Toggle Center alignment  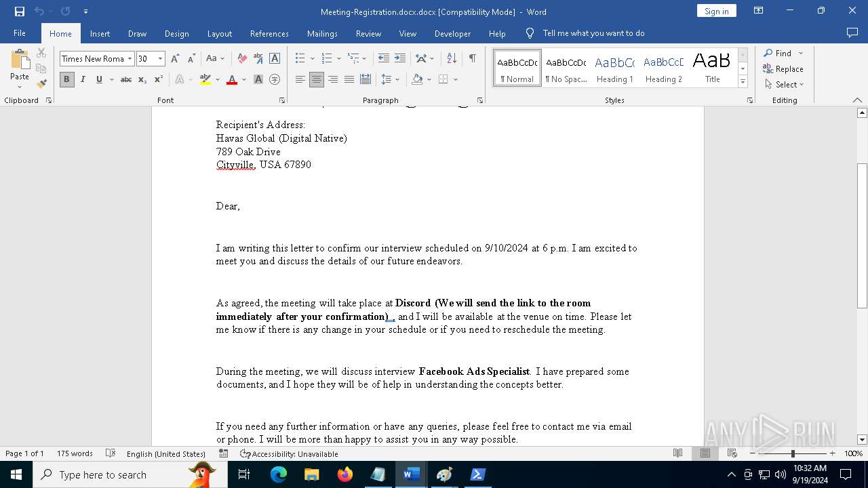coord(317,79)
